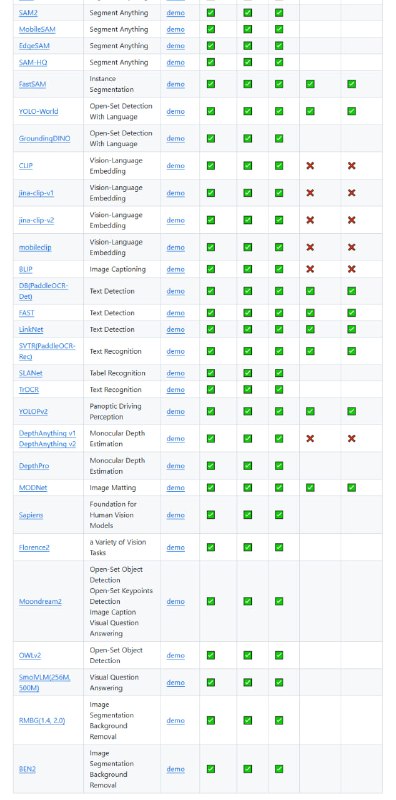This screenshot has width=396, height=800.
Task: Open the jina-clip-v2 model link
Action: 36,220
